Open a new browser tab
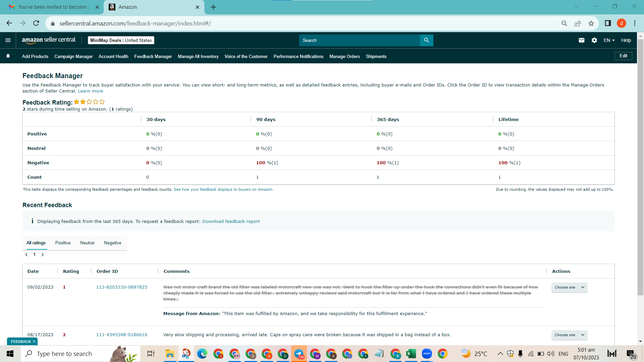 [213, 7]
